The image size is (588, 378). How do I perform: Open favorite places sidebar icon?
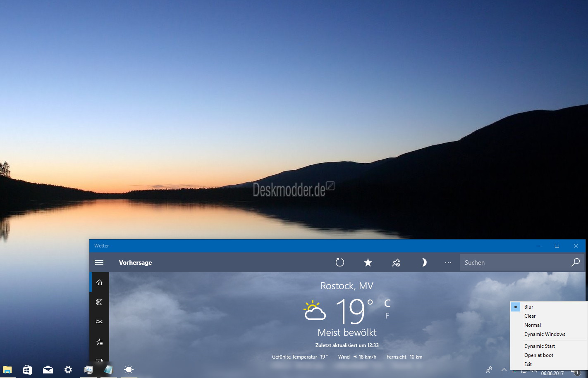coord(99,342)
